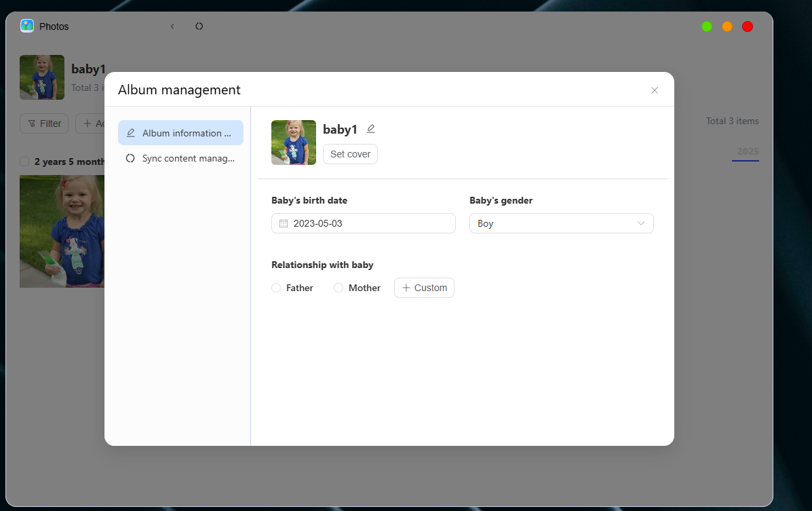Go back using the left arrow in title bar

[172, 26]
